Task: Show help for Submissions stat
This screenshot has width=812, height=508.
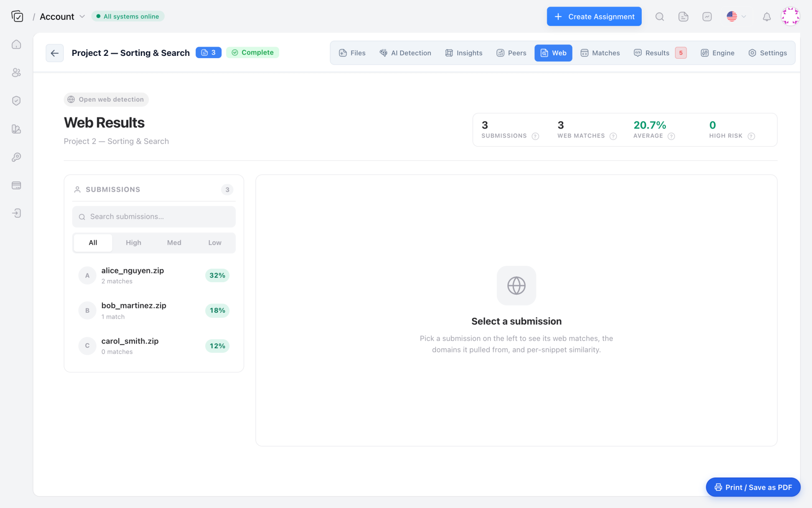Action: pyautogui.click(x=536, y=136)
